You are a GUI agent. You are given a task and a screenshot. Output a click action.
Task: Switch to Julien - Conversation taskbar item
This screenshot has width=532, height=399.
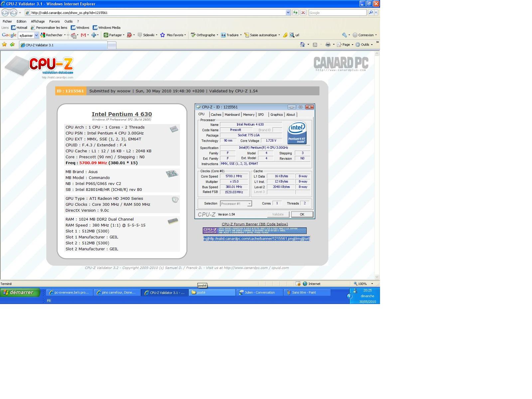point(260,293)
